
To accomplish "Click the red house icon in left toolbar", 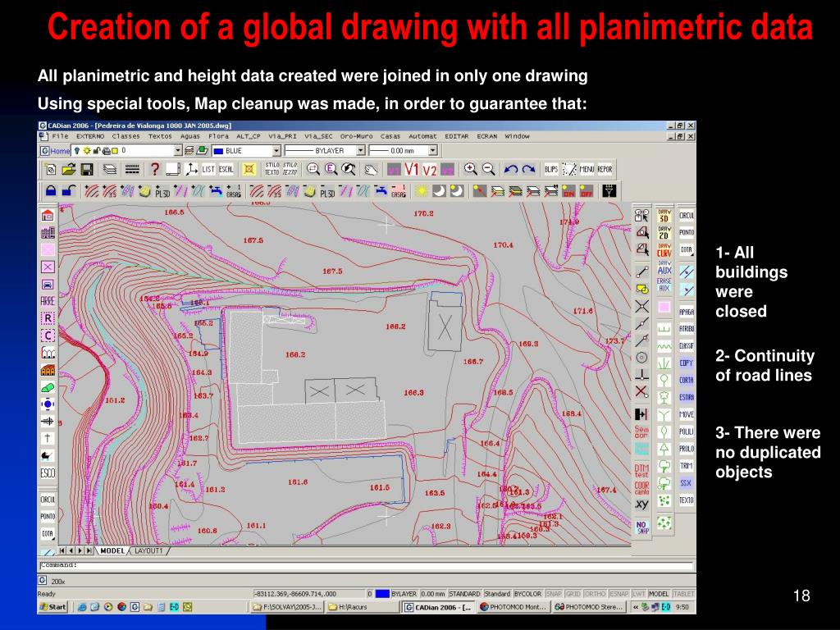I will click(48, 216).
